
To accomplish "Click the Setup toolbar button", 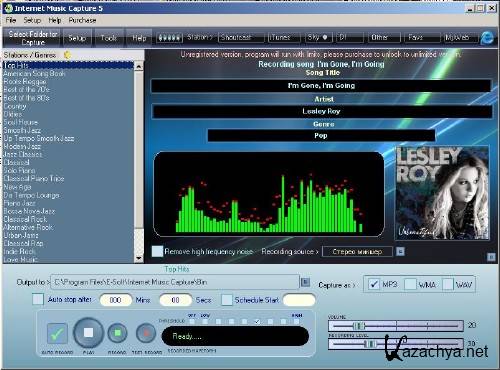I will point(77,38).
